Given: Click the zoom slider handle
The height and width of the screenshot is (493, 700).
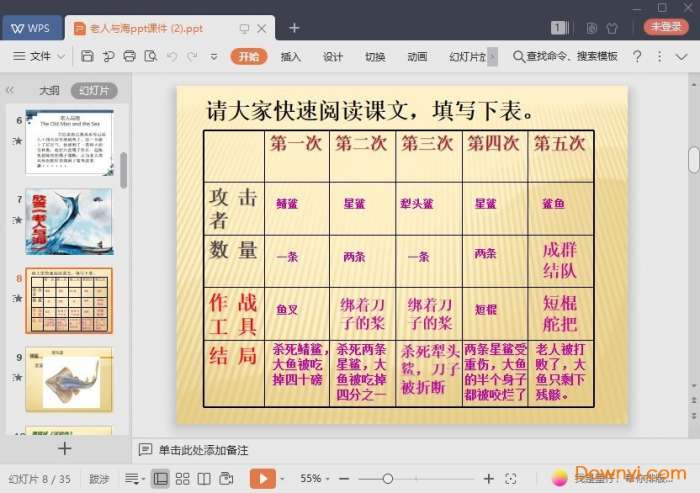Looking at the screenshot, I should pos(388,479).
